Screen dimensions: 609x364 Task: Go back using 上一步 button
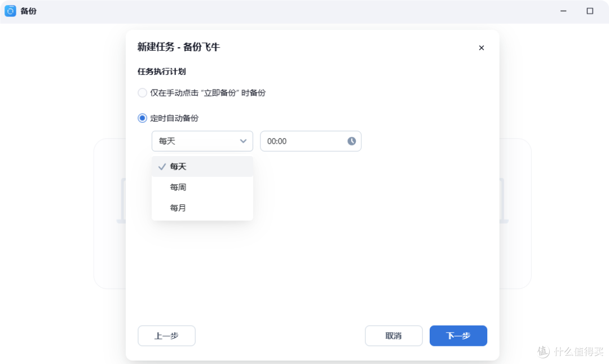(166, 335)
